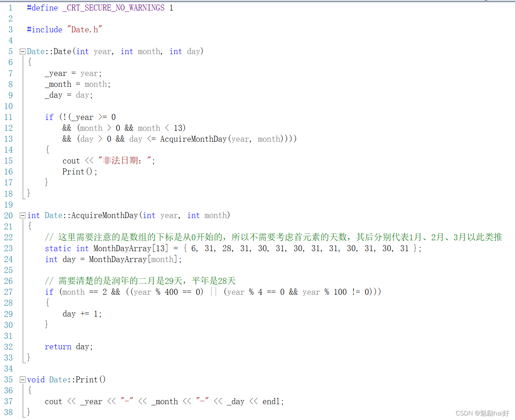This screenshot has height=420, width=515.
Task: Click the "int month" parameter on line 20
Action: (x=207, y=215)
